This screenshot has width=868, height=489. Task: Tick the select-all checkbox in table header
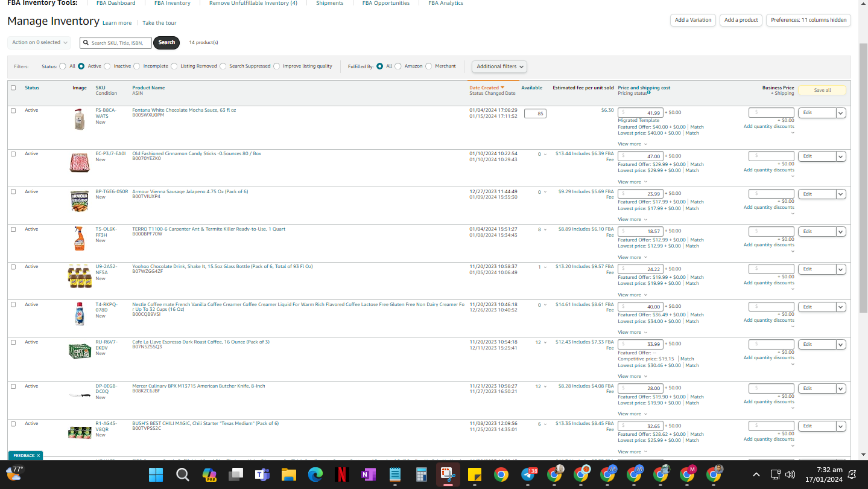tap(13, 88)
